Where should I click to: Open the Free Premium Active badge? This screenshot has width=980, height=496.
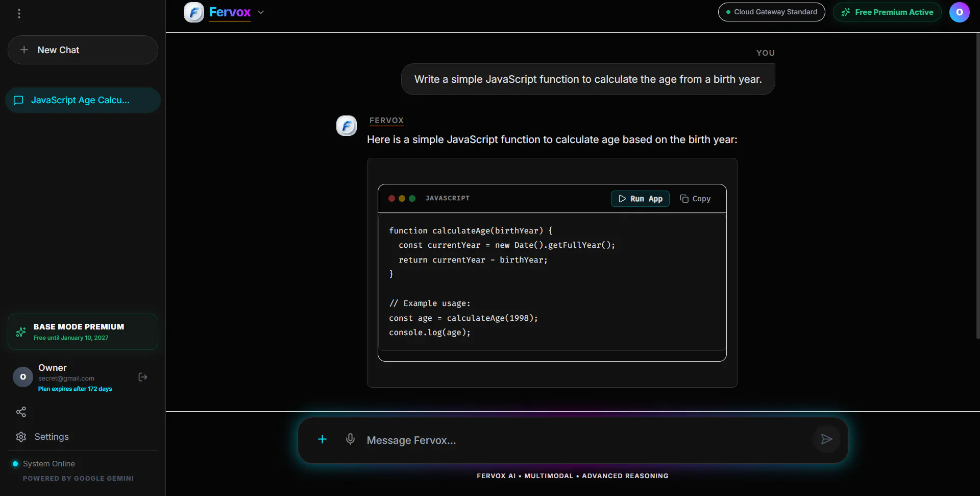(x=887, y=12)
